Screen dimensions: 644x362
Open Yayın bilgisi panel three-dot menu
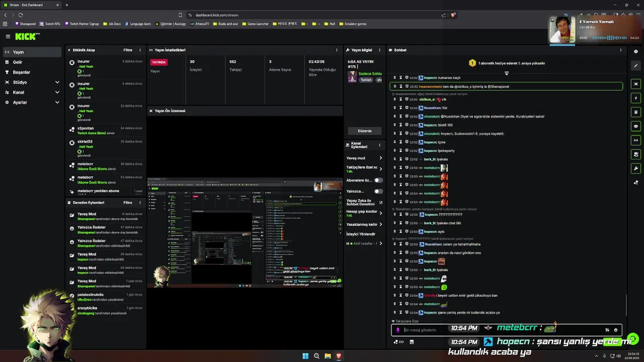[379, 50]
